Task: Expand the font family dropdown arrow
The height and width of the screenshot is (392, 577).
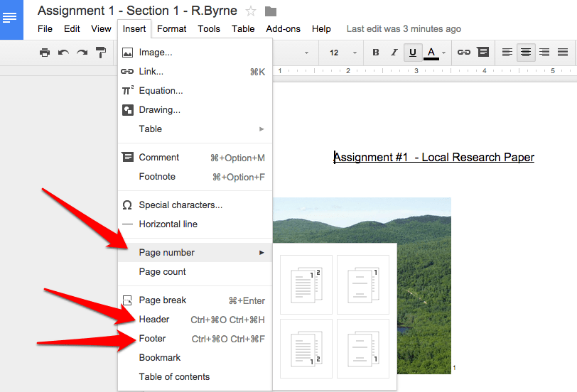Action: [306, 53]
